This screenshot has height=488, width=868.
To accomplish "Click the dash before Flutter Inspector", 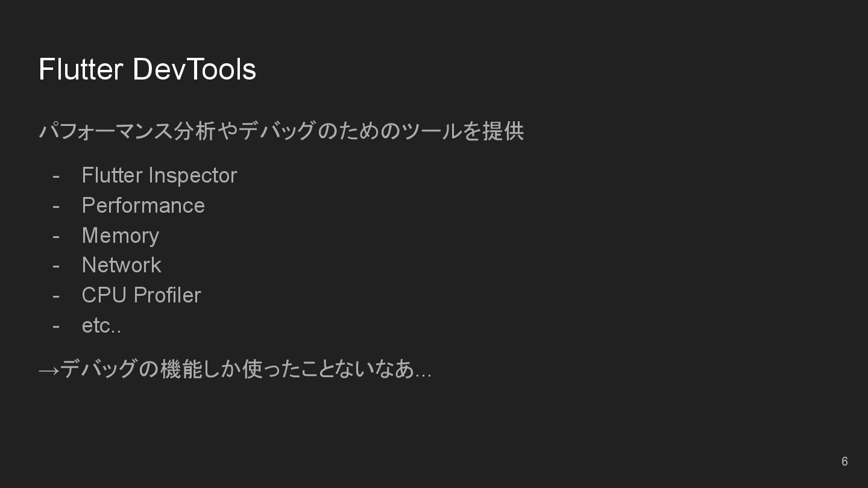I will (56, 177).
